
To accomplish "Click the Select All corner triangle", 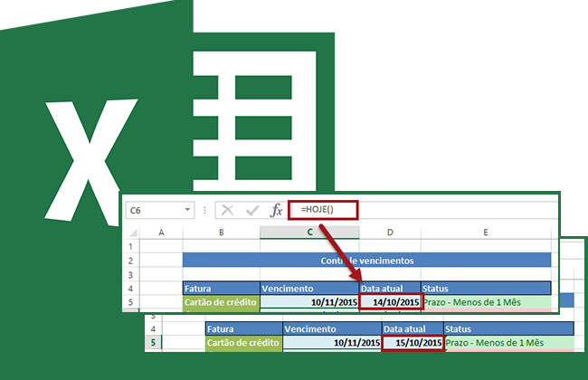I will 133,233.
